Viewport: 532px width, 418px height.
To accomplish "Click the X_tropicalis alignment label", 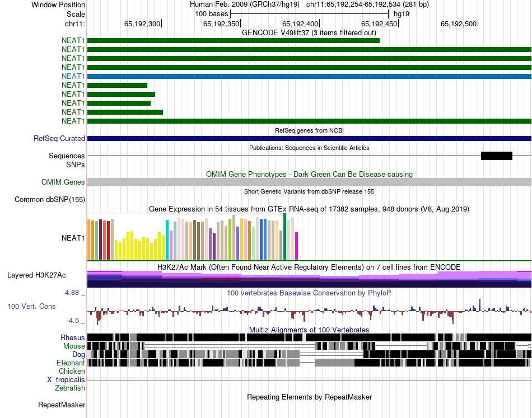I will [66, 380].
